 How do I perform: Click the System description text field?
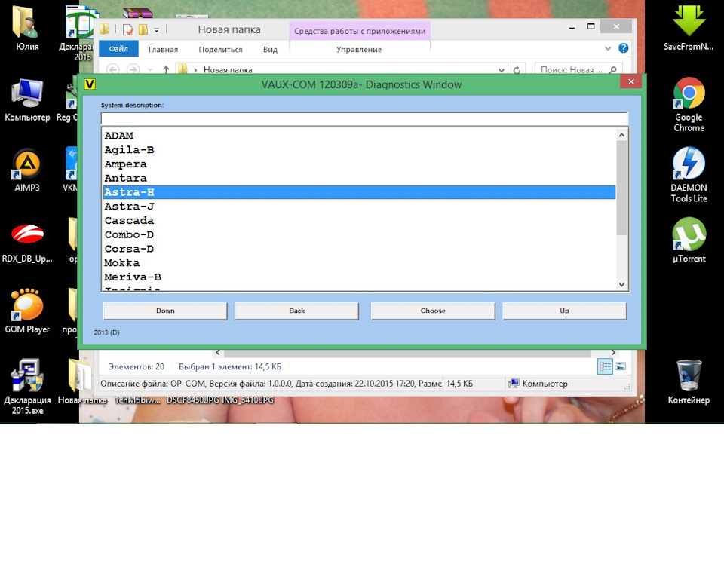coord(364,118)
